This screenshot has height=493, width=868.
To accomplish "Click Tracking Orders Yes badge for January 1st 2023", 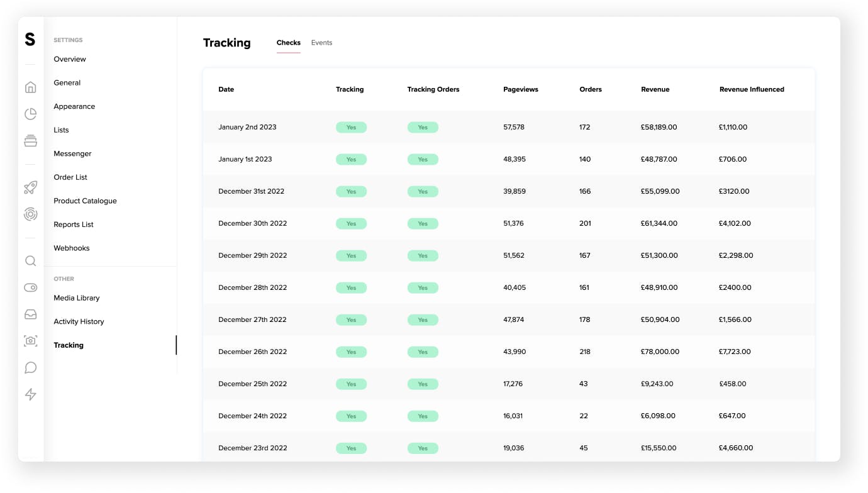I will pos(423,159).
